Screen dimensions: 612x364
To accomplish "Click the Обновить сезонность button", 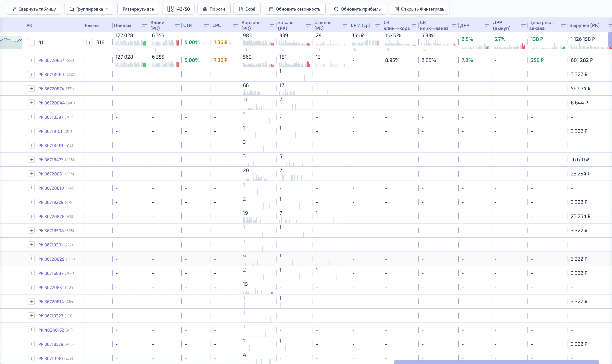I will (x=295, y=9).
